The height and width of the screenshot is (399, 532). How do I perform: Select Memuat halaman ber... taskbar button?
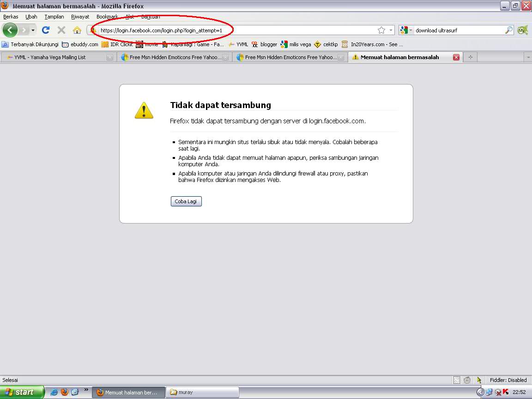pos(128,392)
